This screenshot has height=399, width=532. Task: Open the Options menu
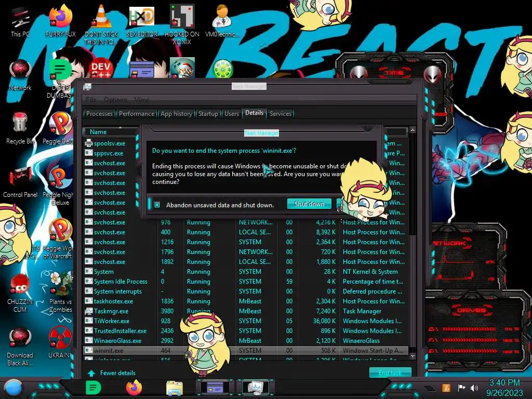click(115, 100)
